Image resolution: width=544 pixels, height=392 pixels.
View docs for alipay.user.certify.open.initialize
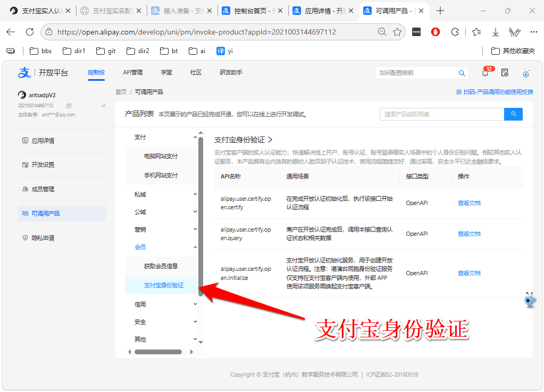point(469,273)
